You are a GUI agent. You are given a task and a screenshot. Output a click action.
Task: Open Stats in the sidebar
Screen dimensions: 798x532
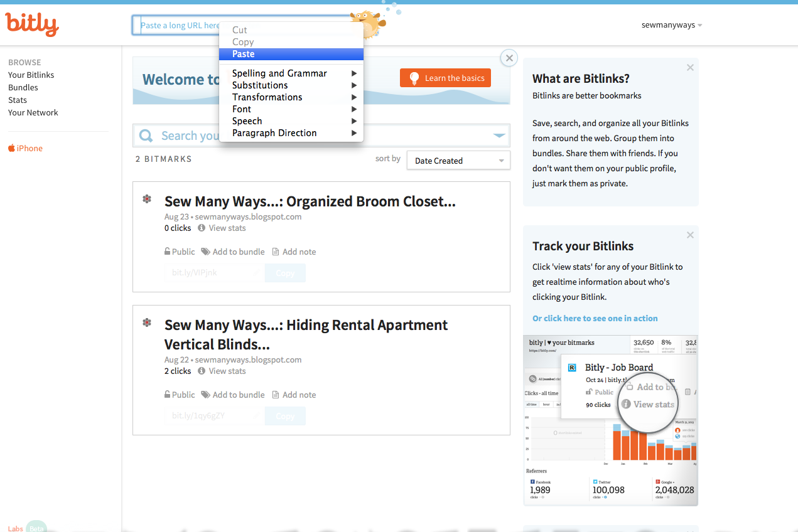pyautogui.click(x=18, y=100)
